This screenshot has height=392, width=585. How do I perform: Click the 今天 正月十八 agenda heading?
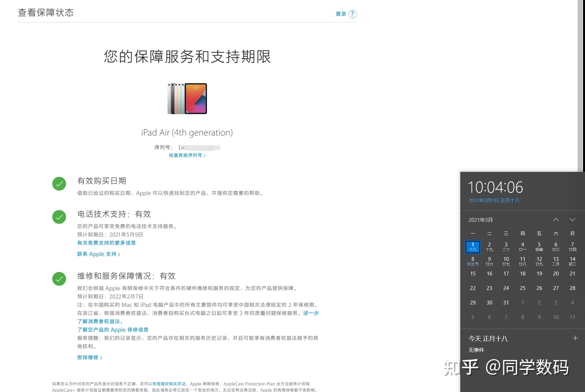(x=488, y=339)
